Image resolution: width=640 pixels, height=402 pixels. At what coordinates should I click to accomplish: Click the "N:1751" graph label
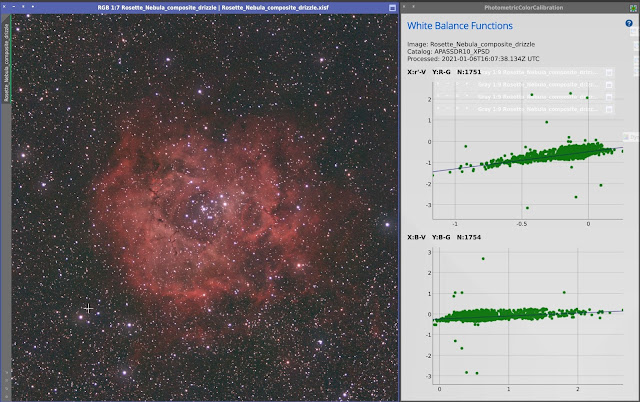click(469, 72)
